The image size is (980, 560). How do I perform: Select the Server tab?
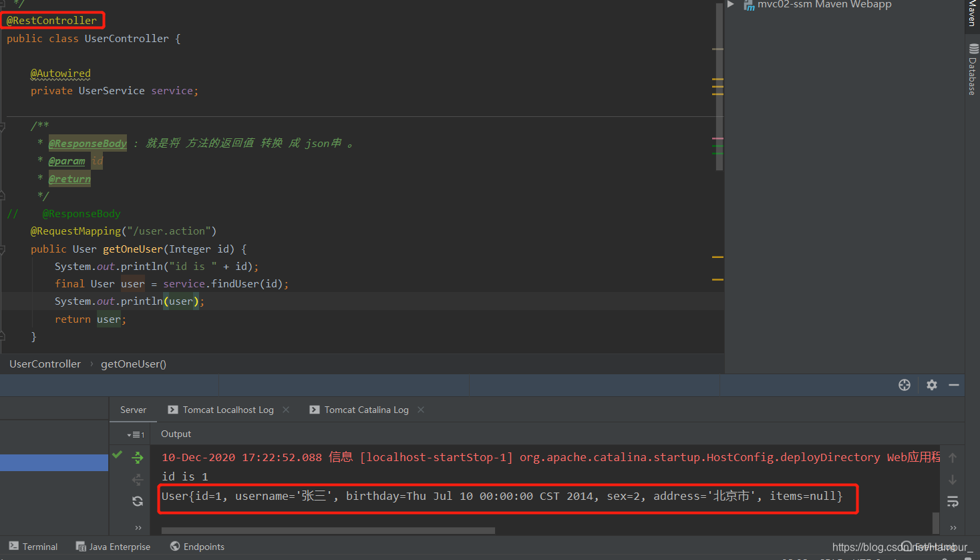click(133, 410)
